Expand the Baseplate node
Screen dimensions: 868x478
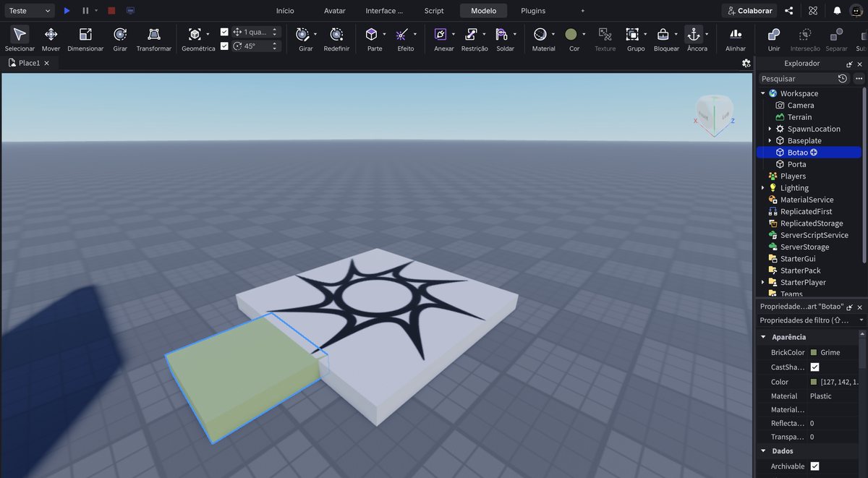pyautogui.click(x=770, y=140)
